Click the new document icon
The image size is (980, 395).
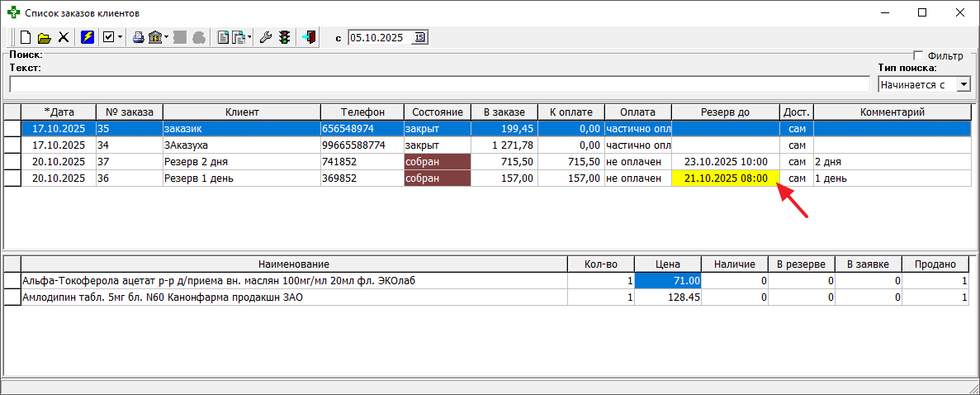[x=26, y=38]
